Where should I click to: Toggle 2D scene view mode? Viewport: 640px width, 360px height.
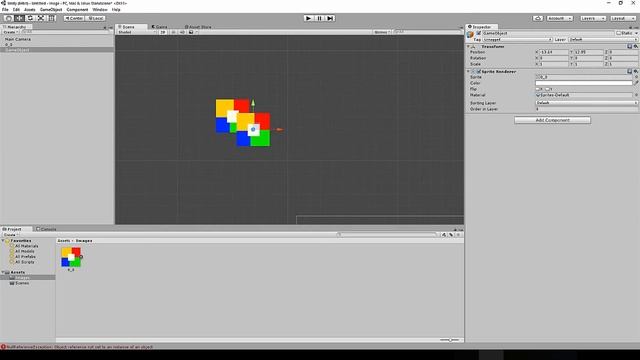[x=163, y=32]
